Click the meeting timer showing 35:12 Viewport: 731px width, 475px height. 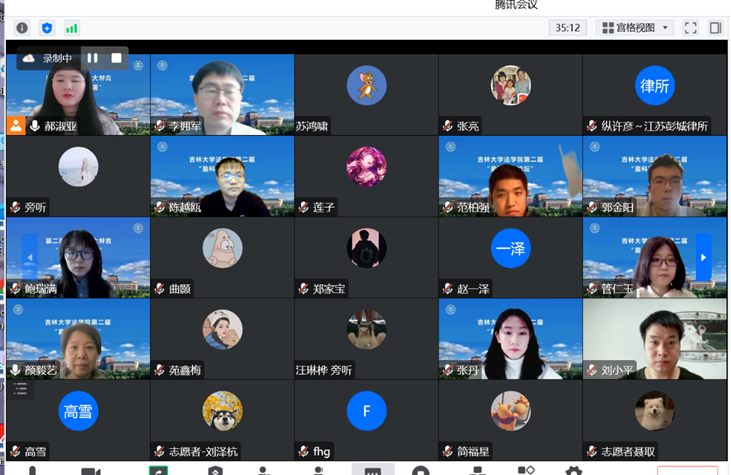pyautogui.click(x=568, y=28)
